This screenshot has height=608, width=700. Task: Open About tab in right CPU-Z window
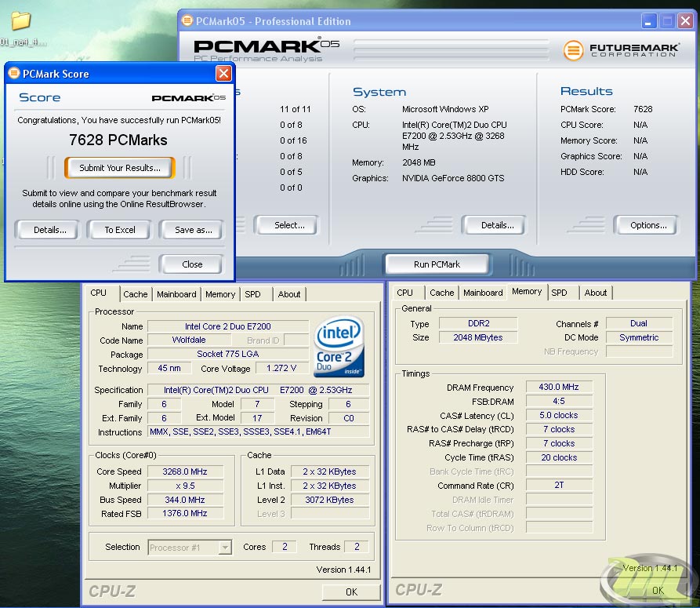pos(596,293)
